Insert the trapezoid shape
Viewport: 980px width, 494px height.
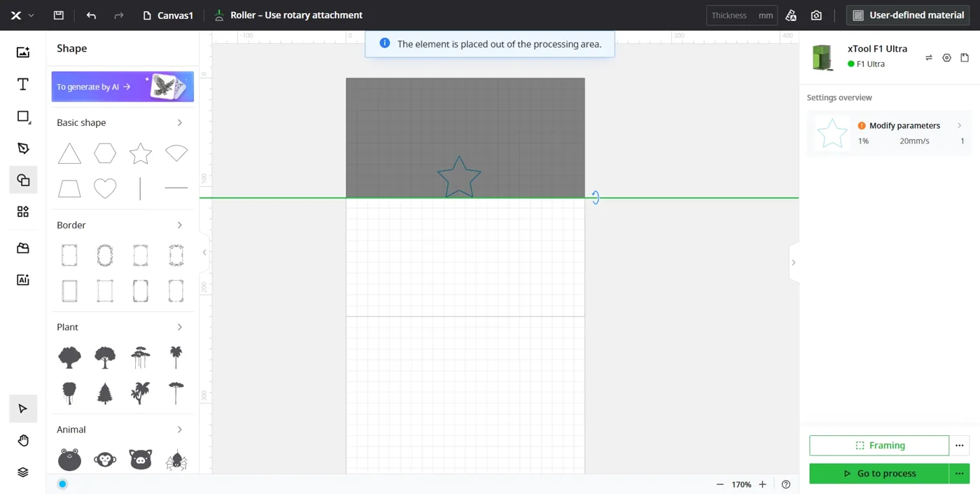tap(69, 188)
